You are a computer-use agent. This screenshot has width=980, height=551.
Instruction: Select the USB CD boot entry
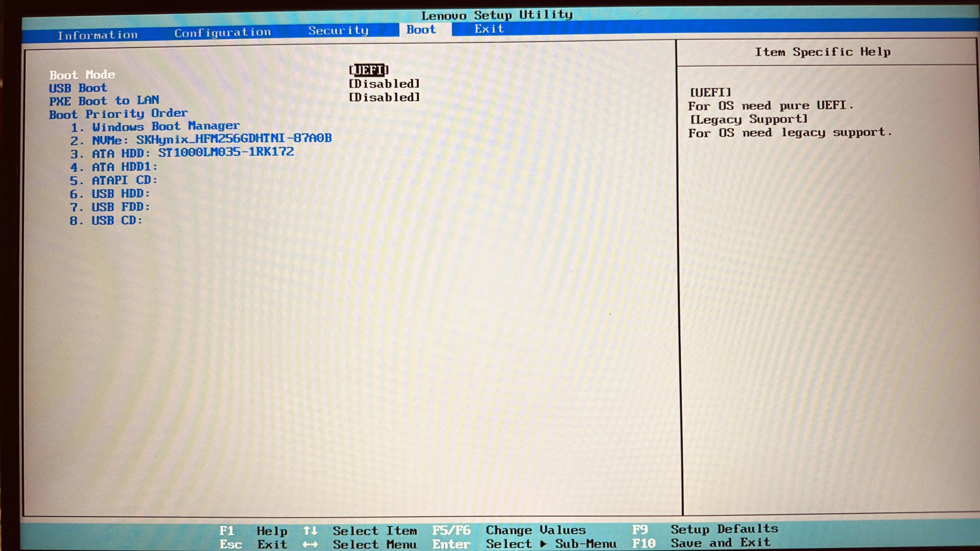[x=106, y=221]
